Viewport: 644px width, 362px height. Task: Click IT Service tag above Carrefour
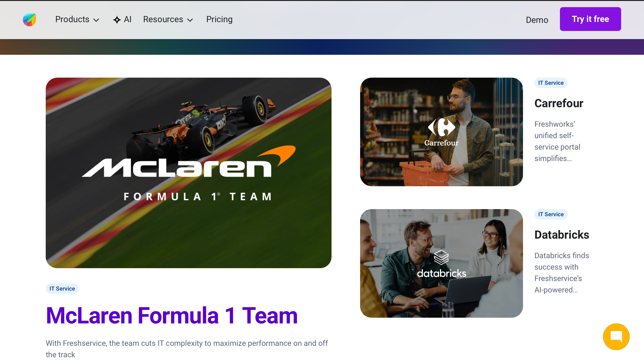550,83
